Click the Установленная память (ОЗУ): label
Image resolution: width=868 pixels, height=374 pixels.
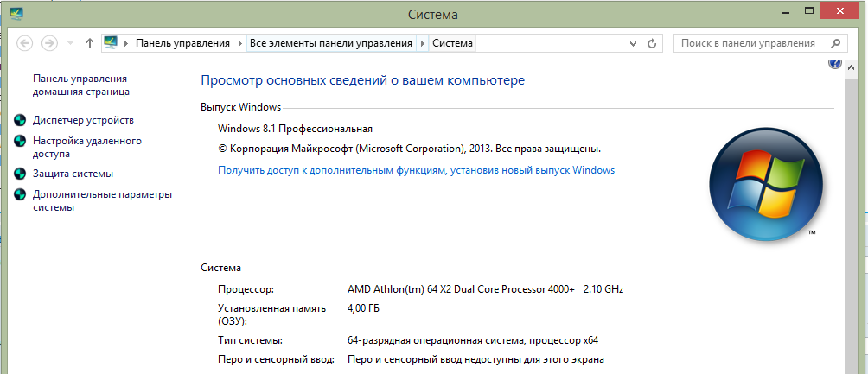271,314
